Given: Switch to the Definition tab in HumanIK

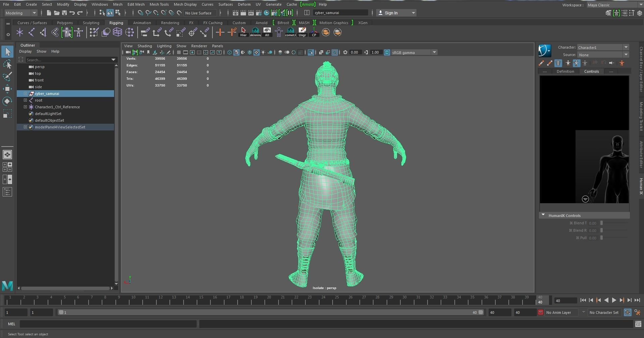Looking at the screenshot, I should (565, 71).
